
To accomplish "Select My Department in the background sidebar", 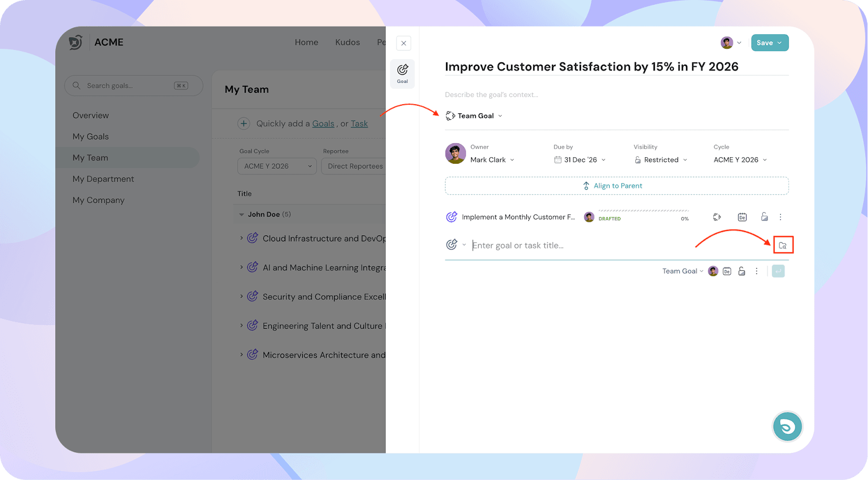I will coord(103,179).
